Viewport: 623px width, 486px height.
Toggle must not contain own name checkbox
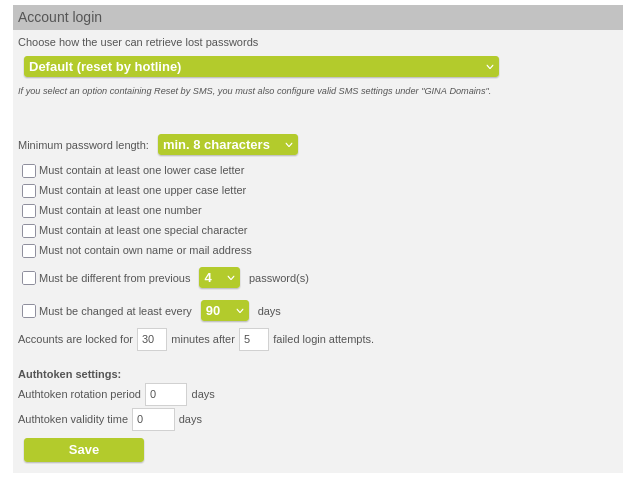point(29,251)
